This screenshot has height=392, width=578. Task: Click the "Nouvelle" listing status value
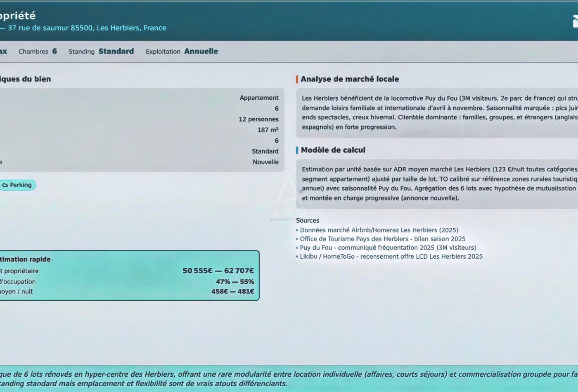265,162
